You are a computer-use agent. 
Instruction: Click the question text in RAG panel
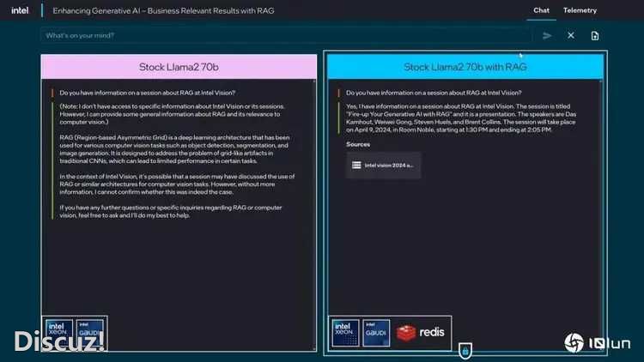pyautogui.click(x=434, y=93)
